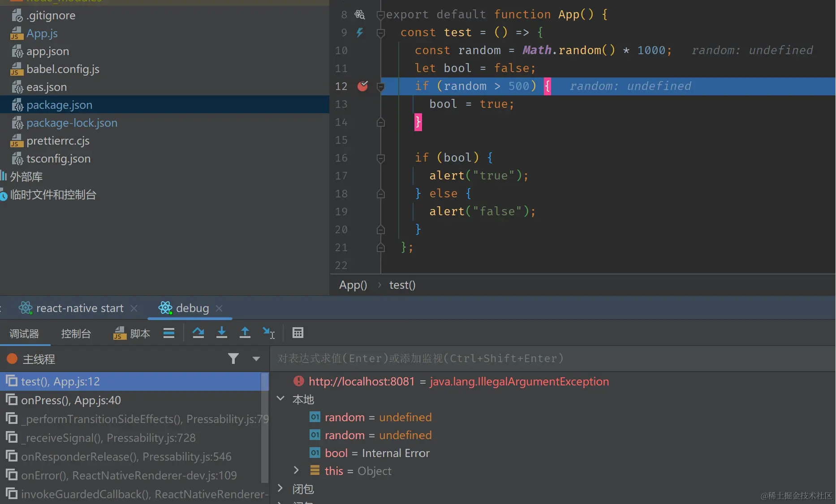Screen dimensions: 836x504
Task: Click the lightning gutter icon on line 9
Action: click(360, 32)
